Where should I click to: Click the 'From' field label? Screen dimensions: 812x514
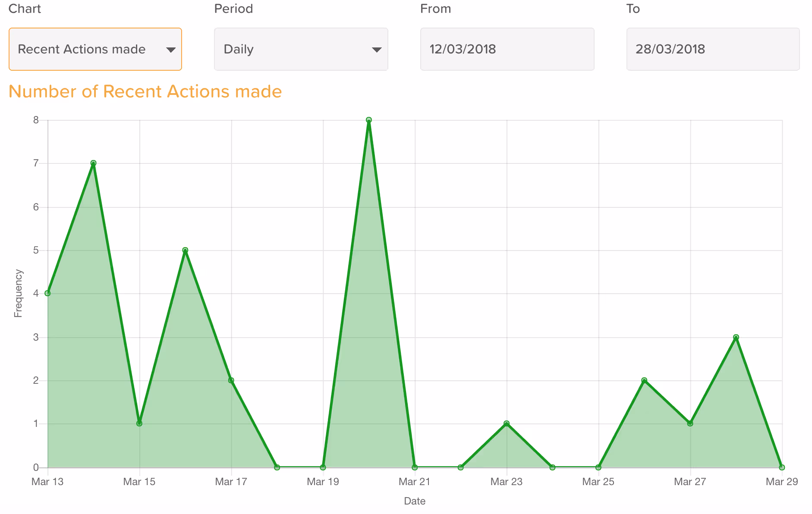(436, 9)
